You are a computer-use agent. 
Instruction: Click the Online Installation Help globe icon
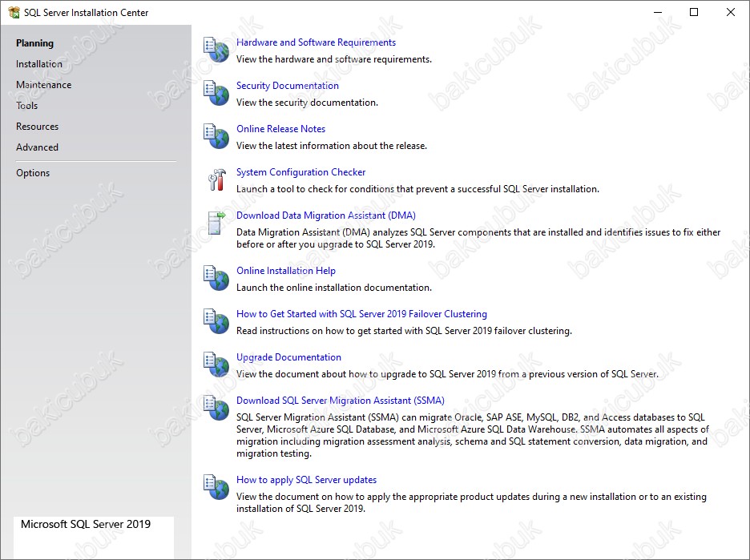click(x=216, y=278)
